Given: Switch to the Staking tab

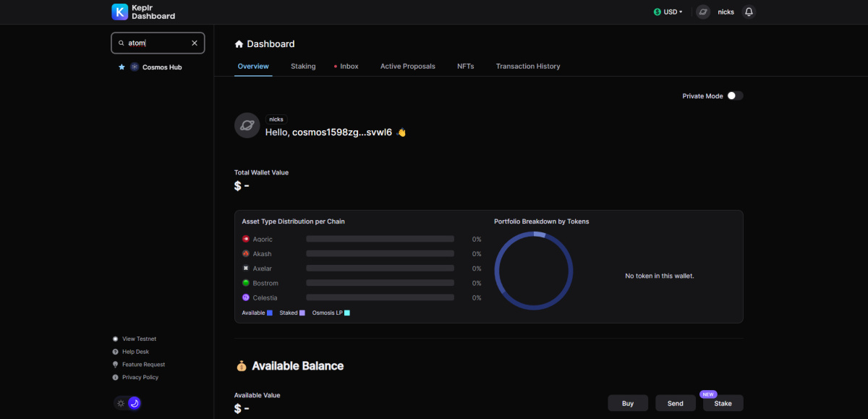Looking at the screenshot, I should 303,66.
